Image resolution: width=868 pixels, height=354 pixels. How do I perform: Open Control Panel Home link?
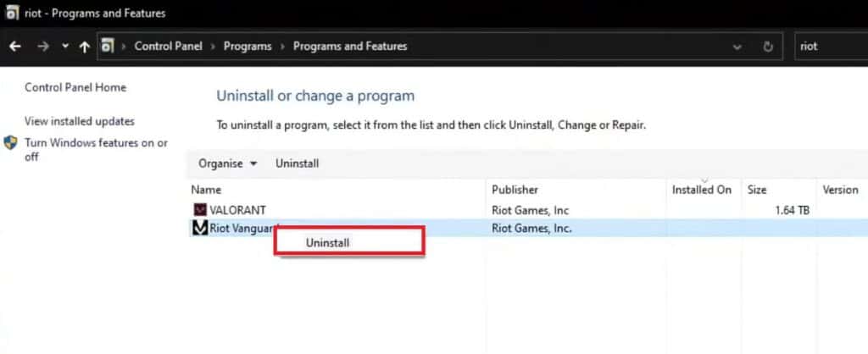(x=75, y=87)
